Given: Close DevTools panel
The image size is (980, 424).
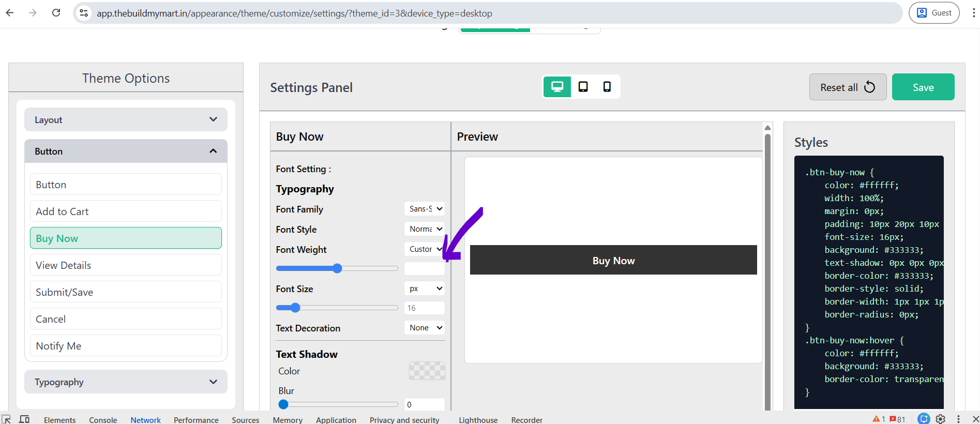Looking at the screenshot, I should point(975,419).
